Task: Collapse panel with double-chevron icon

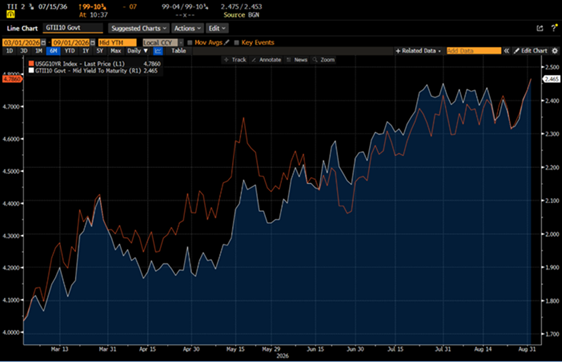Action: coord(506,51)
